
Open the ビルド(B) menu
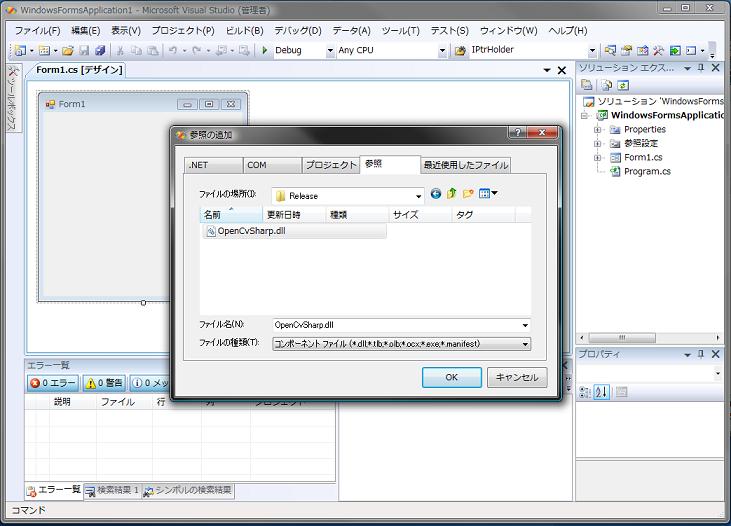[x=244, y=31]
